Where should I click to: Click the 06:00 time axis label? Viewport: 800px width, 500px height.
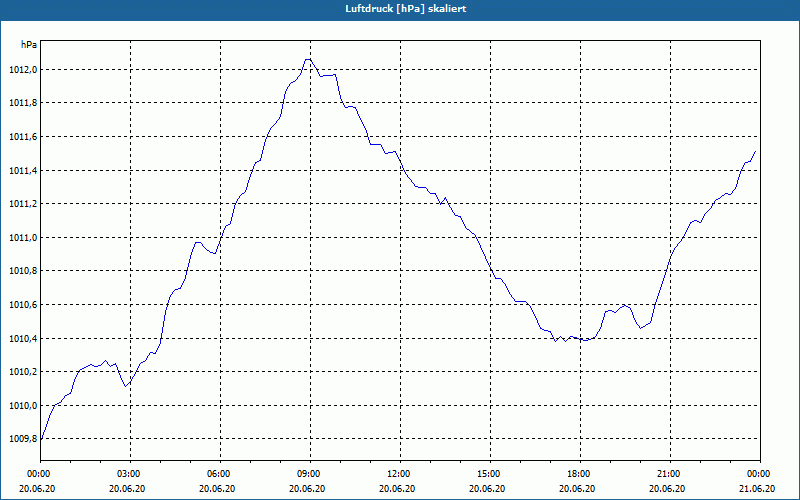(220, 474)
